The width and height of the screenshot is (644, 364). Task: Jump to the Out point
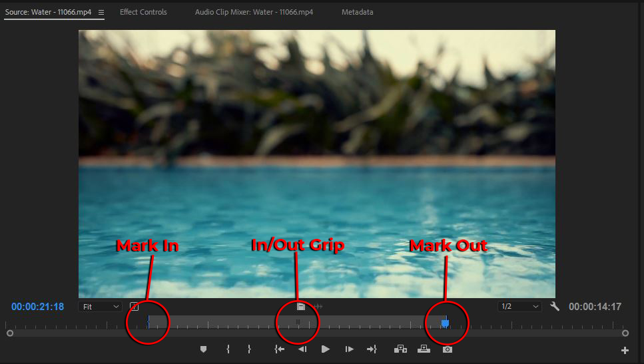point(372,349)
